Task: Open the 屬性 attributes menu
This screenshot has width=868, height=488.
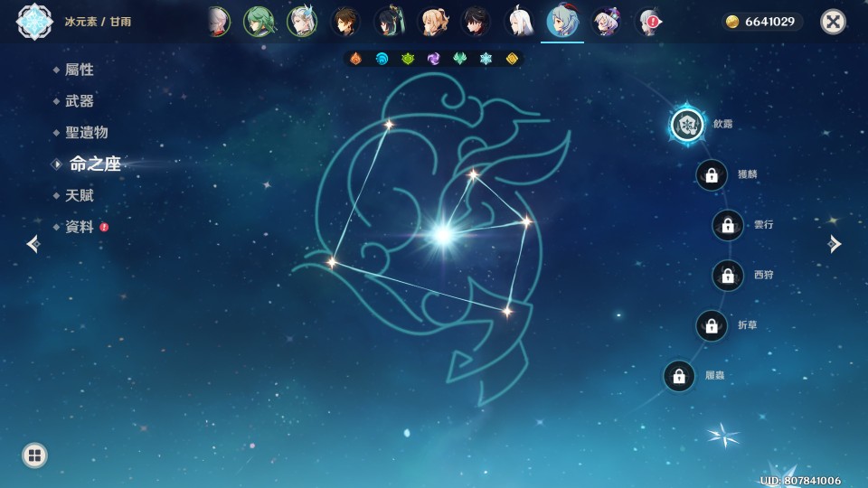Action: click(80, 70)
